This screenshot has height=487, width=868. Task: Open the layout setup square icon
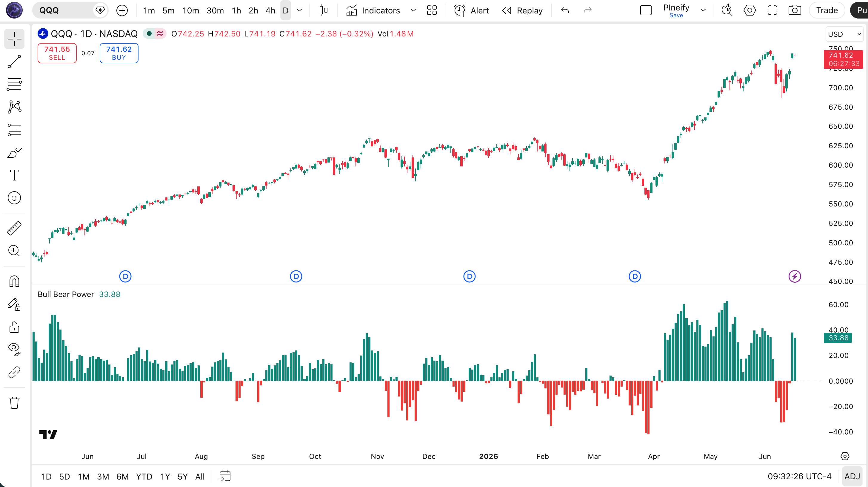(x=646, y=10)
